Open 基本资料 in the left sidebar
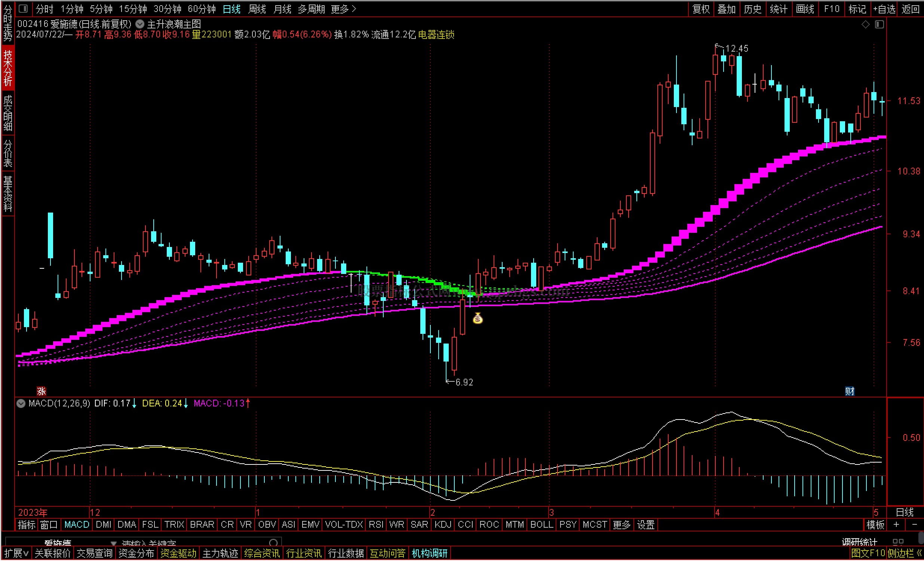Image resolution: width=924 pixels, height=561 pixels. click(x=8, y=193)
